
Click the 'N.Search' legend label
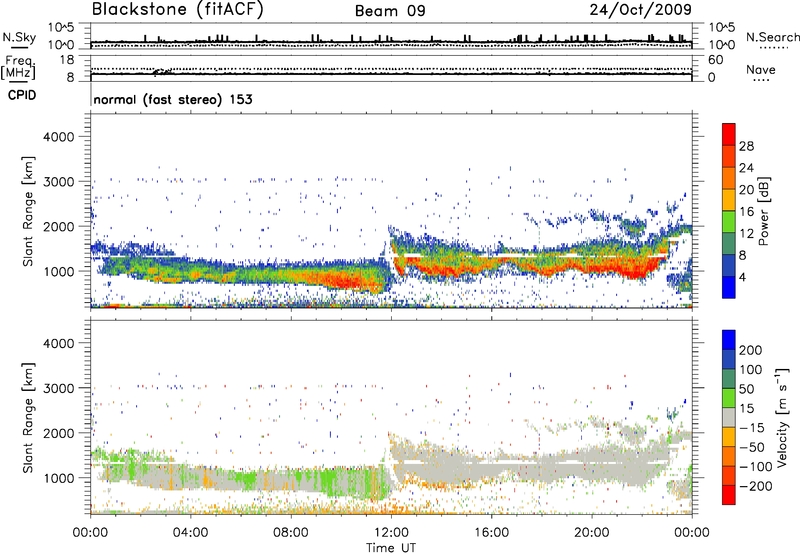773,37
